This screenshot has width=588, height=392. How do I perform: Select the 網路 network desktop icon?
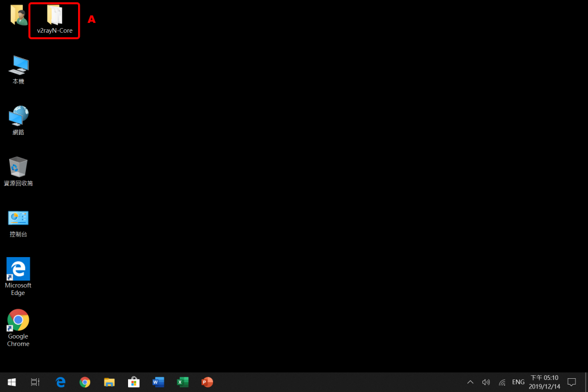[18, 121]
